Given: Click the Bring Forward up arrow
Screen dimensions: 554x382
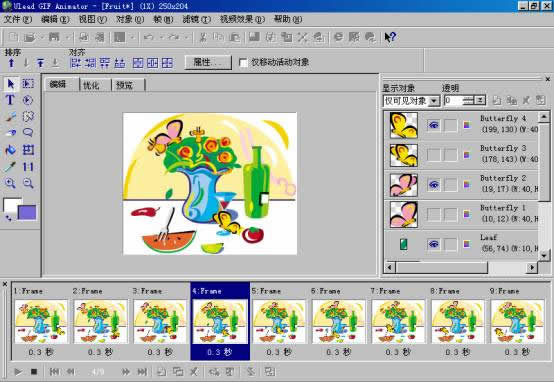Looking at the screenshot, I should pyautogui.click(x=11, y=63).
